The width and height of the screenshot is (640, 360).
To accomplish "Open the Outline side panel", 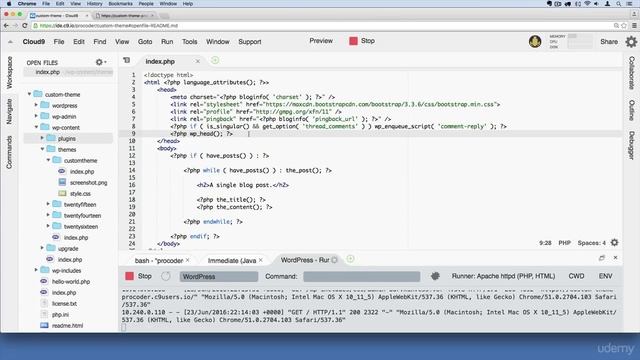I will coord(631,110).
